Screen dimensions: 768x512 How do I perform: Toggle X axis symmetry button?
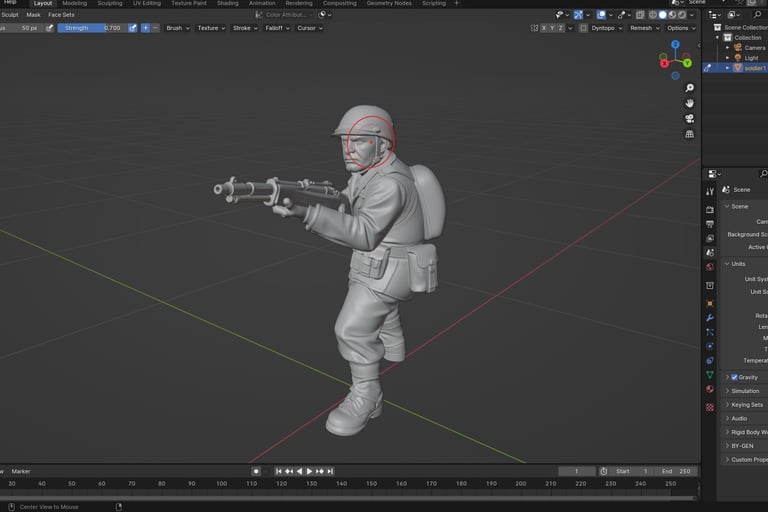click(x=543, y=28)
